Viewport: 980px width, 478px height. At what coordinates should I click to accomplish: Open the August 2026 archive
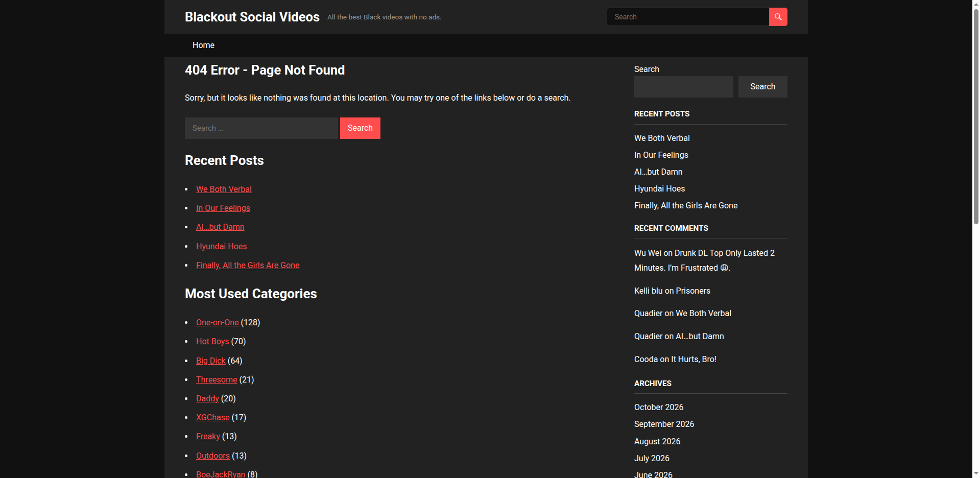(657, 441)
